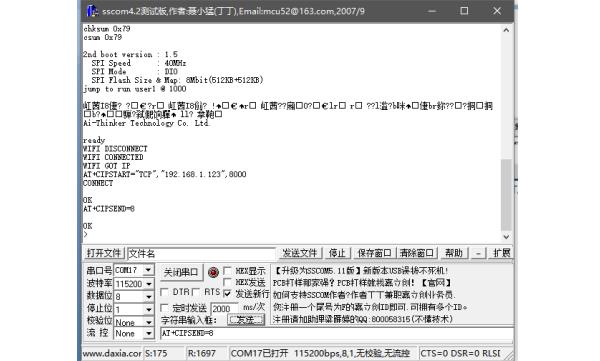This screenshot has width=600, height=361.
Task: Stop transmission with 停止 button
Action: tap(337, 253)
